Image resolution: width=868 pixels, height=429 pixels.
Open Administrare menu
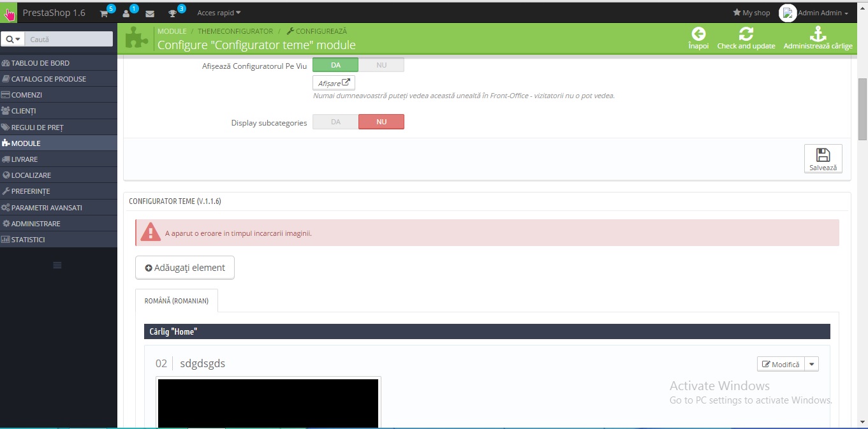click(58, 224)
